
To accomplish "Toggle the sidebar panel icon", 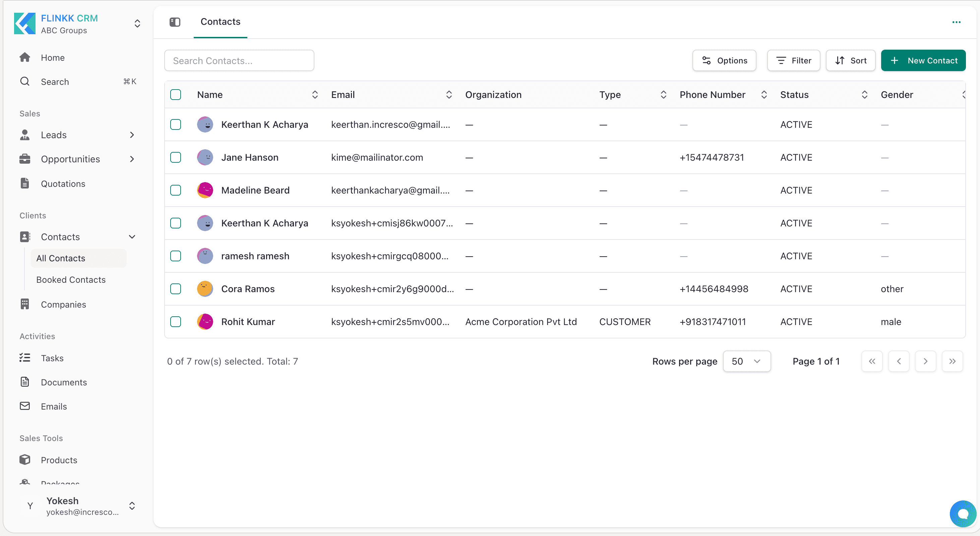I will pyautogui.click(x=175, y=22).
